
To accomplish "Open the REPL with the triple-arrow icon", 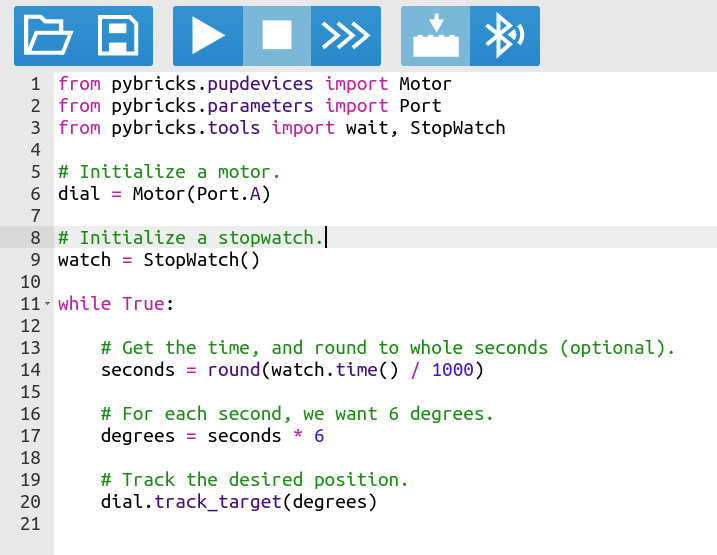I will (345, 36).
